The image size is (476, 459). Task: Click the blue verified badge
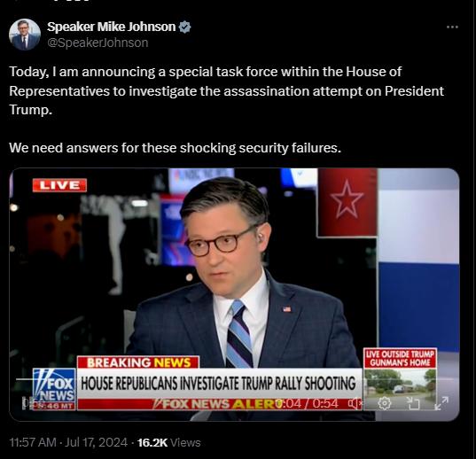pos(184,27)
